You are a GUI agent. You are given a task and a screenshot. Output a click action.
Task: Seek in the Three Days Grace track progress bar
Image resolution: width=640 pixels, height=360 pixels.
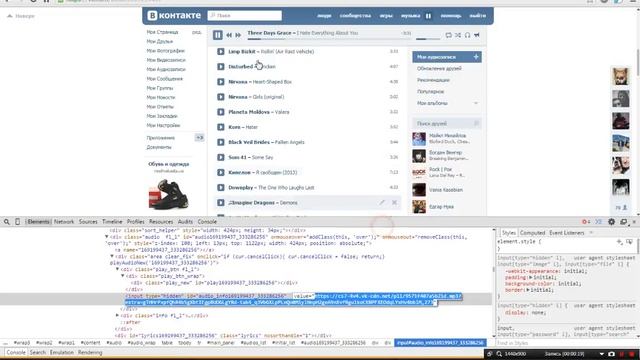[x=329, y=39]
